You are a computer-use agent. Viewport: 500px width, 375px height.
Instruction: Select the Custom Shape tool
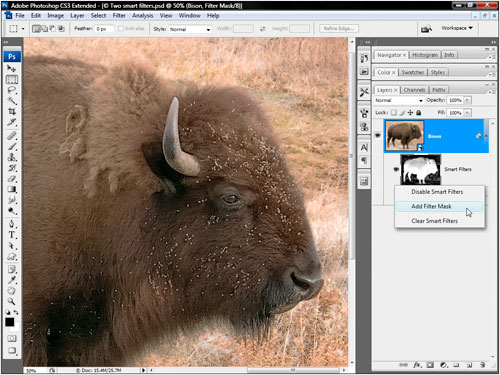tap(12, 257)
